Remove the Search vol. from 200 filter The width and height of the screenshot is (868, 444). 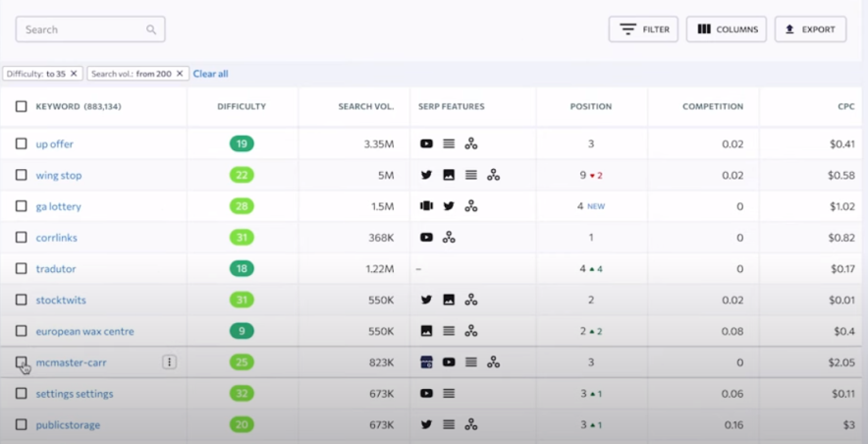(180, 74)
